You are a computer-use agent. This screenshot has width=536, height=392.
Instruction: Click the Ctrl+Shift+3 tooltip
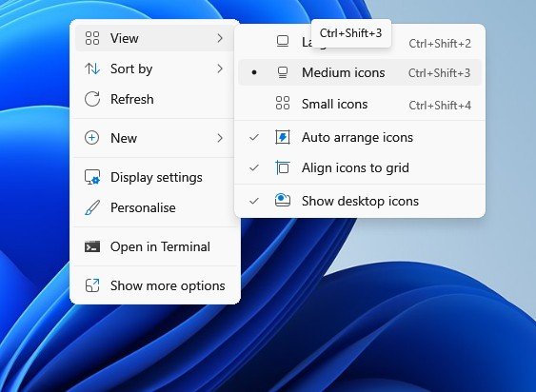(x=351, y=33)
